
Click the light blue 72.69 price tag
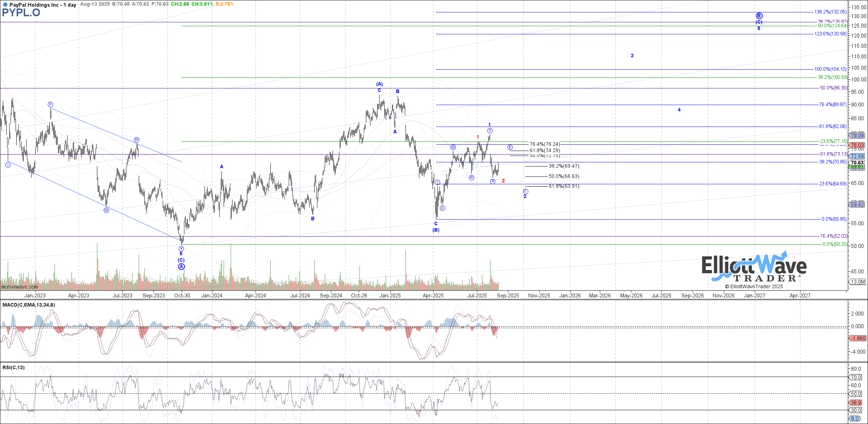coord(857,156)
